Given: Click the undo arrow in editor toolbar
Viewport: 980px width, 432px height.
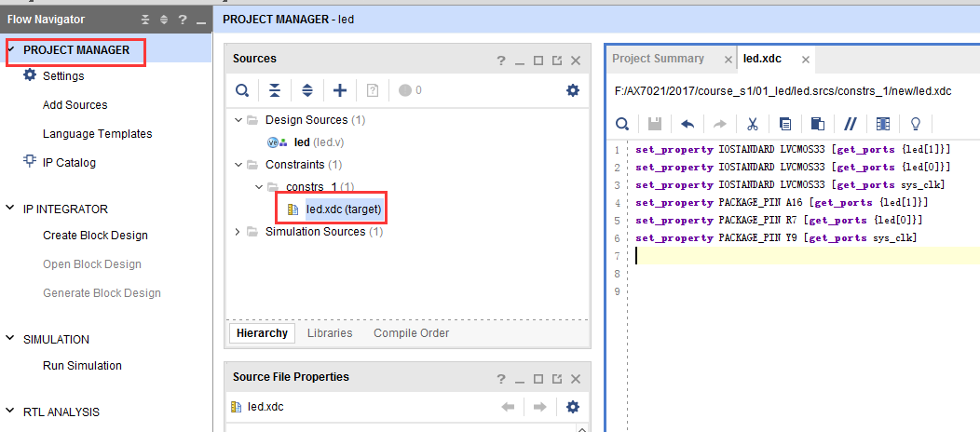Looking at the screenshot, I should tap(687, 124).
